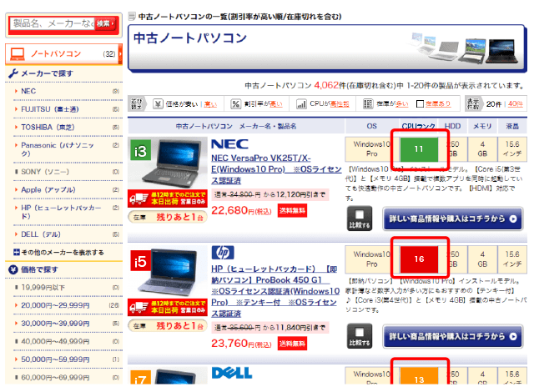Click the green i3 badge on NEC laptop
Screen dimensions: 534x392
coord(140,150)
